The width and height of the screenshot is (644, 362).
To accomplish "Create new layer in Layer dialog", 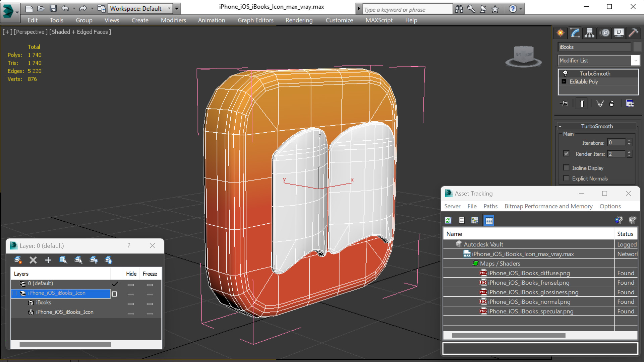I will 18,260.
